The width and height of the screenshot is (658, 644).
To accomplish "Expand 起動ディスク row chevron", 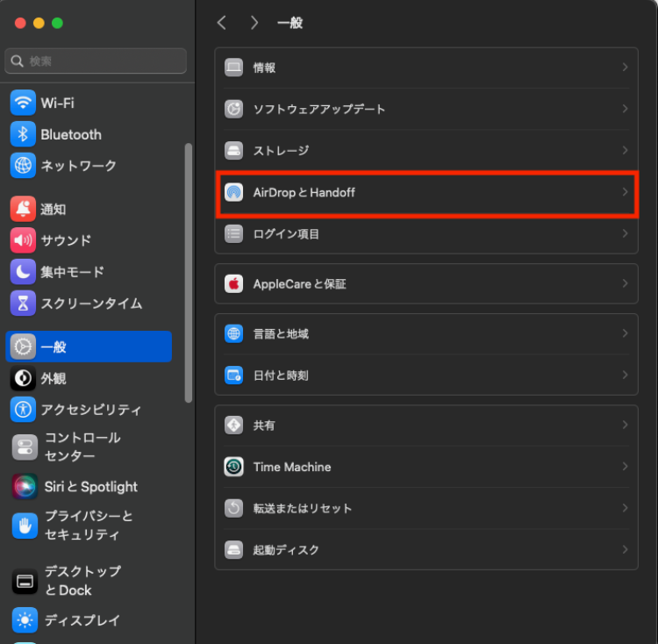I will pos(625,549).
